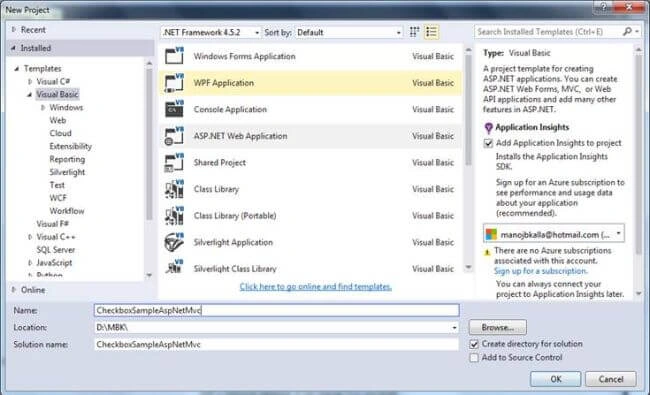Collapse the Installed section
Screen dimensions: 650x395
14,48
